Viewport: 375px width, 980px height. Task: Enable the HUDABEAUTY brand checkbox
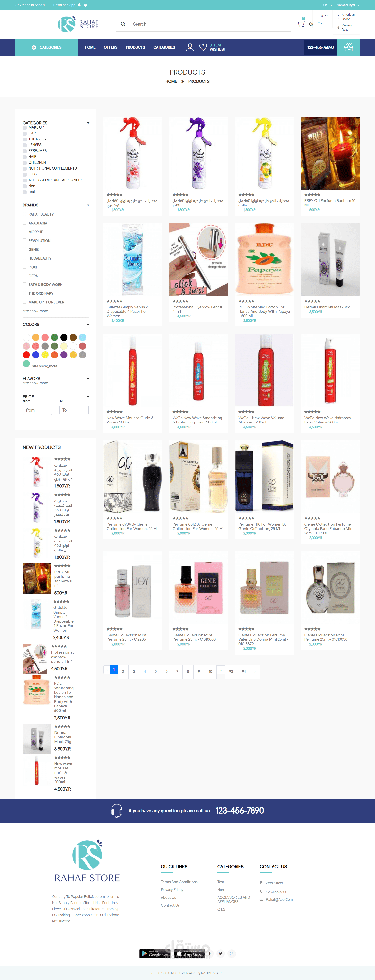[x=25, y=258]
